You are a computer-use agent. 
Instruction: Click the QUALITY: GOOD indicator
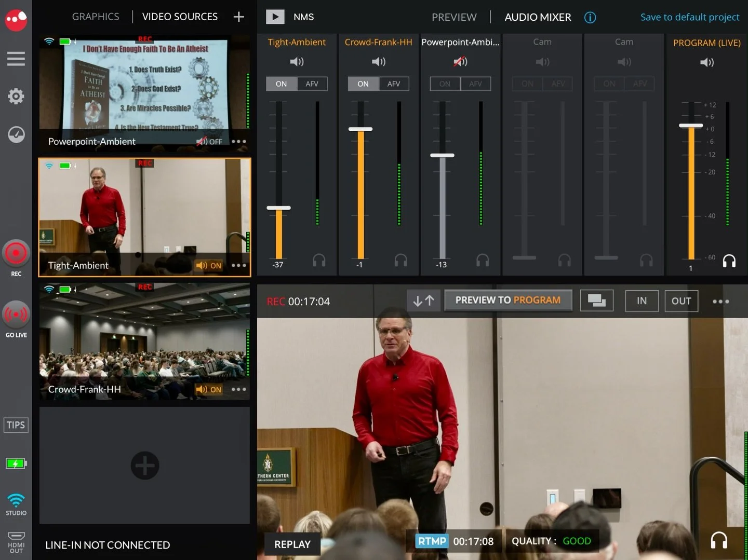click(x=551, y=541)
